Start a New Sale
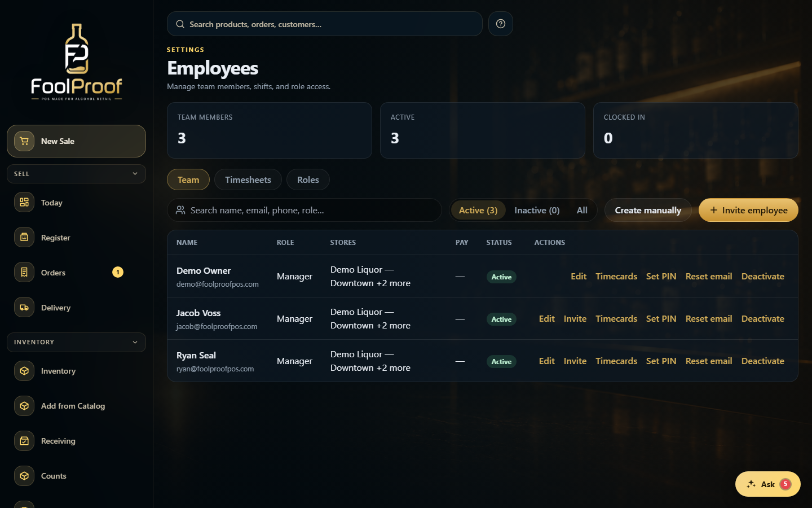The image size is (812, 508). (x=76, y=141)
